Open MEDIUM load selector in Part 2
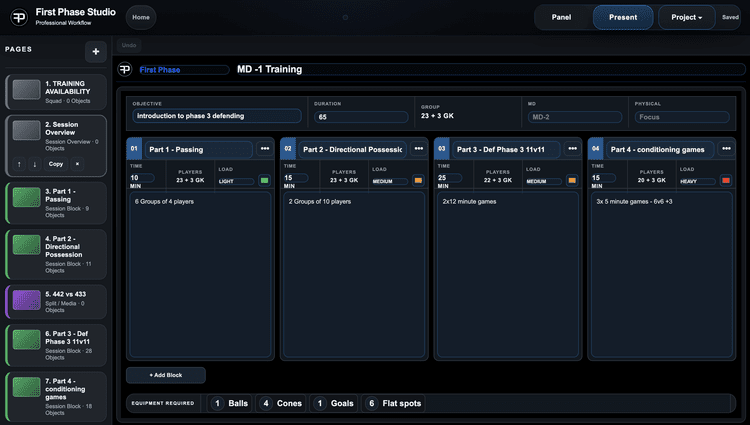 click(390, 181)
